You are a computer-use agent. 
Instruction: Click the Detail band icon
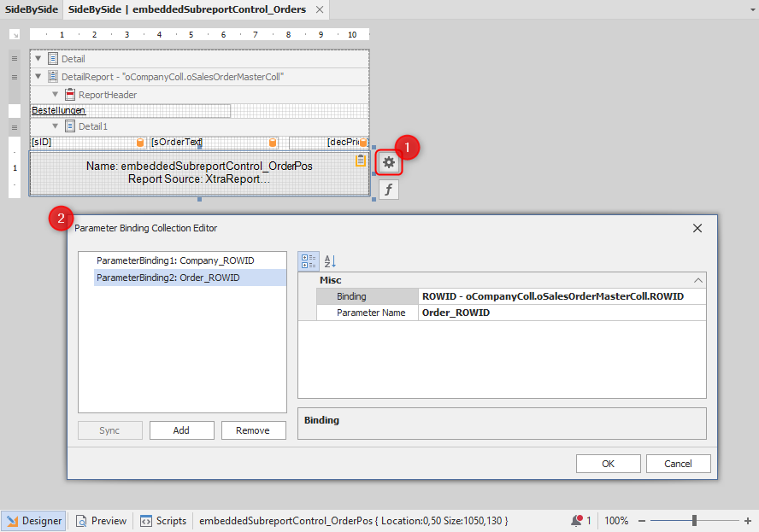pyautogui.click(x=53, y=59)
